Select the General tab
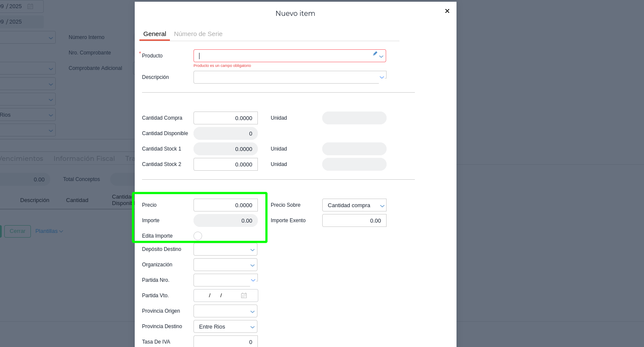 [154, 34]
